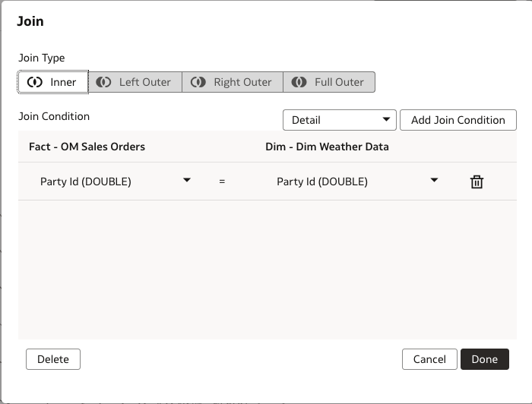
Task: Click the Right Outer Venn diagram icon
Action: tap(198, 82)
